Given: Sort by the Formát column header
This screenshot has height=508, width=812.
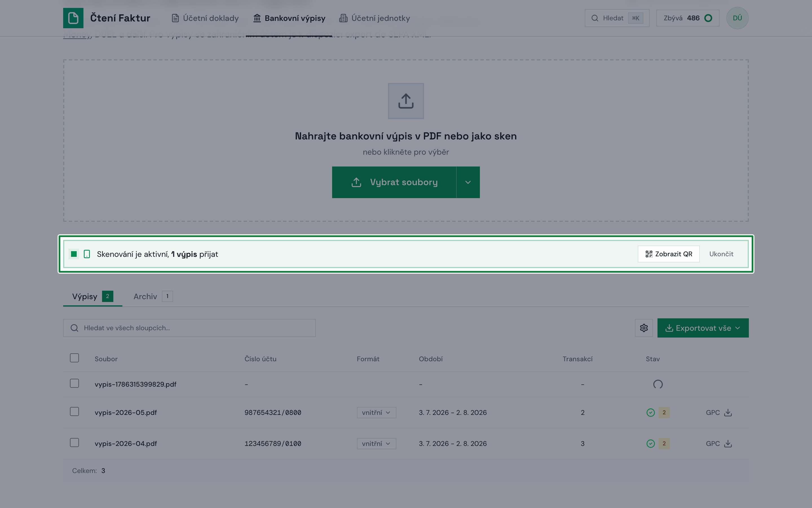Looking at the screenshot, I should coord(368,359).
